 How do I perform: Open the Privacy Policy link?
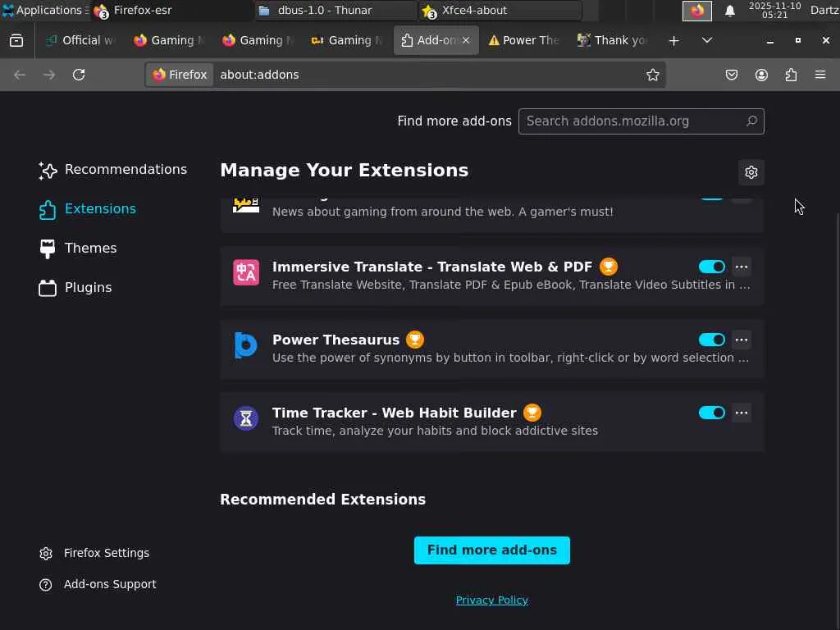(492, 600)
